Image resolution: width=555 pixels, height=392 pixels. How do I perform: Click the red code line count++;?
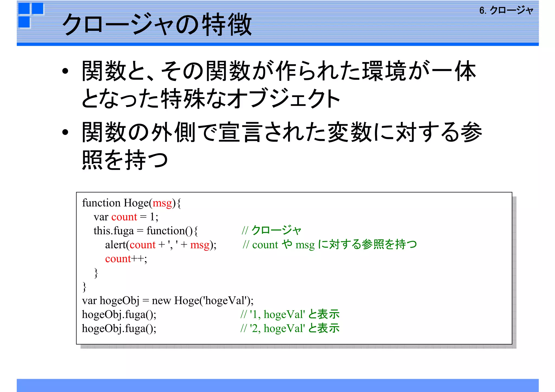click(x=126, y=259)
